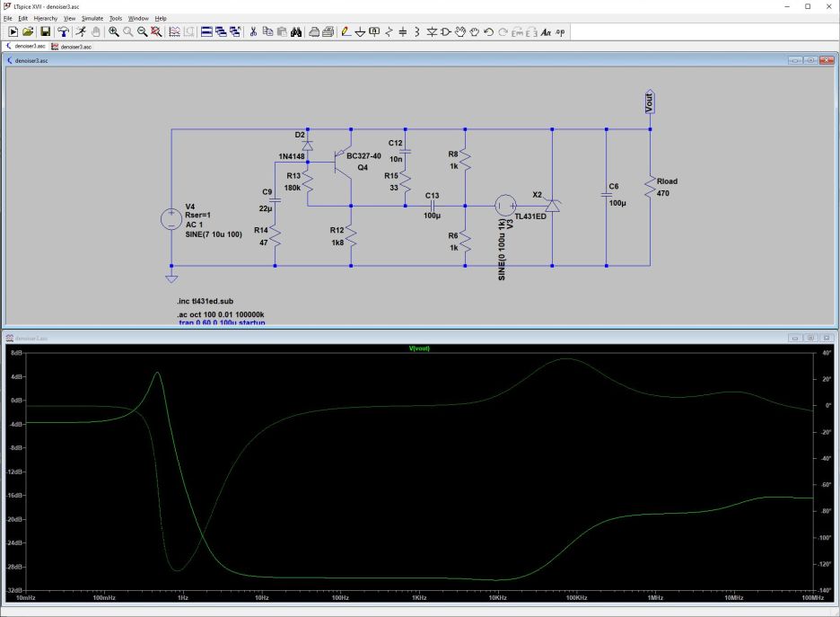Select the Text Aa tool
Screen dimensions: 840x617
(x=546, y=32)
